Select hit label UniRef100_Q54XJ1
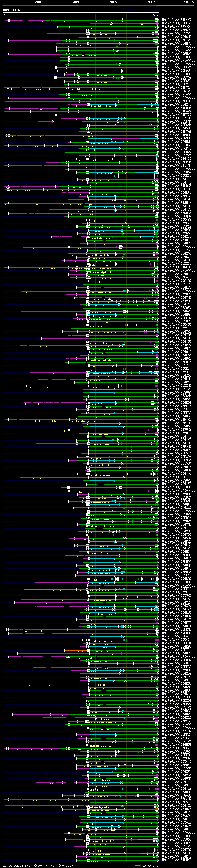This screenshot has height=868, width=197. point(177,236)
